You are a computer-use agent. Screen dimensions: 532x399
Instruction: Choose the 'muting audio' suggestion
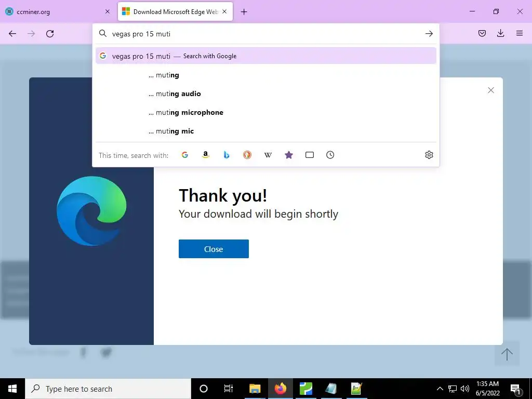[266, 94]
